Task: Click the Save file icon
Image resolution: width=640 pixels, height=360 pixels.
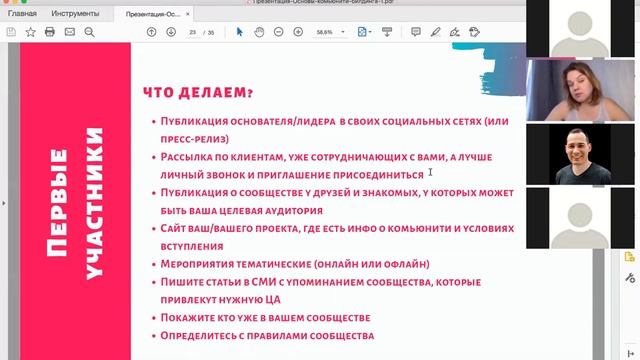Action: (x=11, y=32)
